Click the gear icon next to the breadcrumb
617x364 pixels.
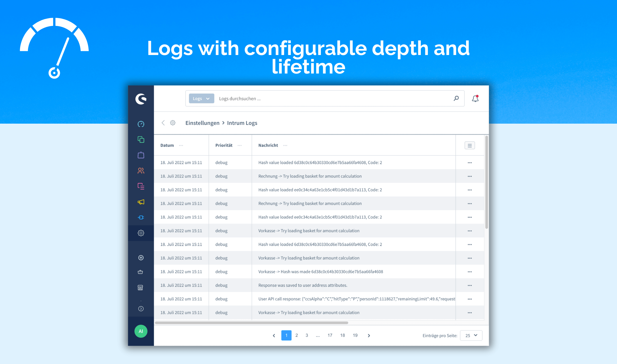(173, 123)
